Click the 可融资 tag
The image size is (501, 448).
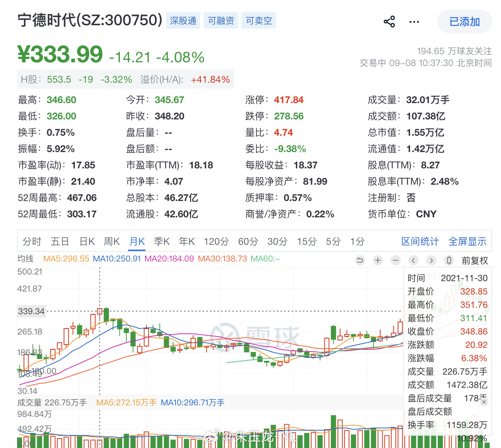221,20
